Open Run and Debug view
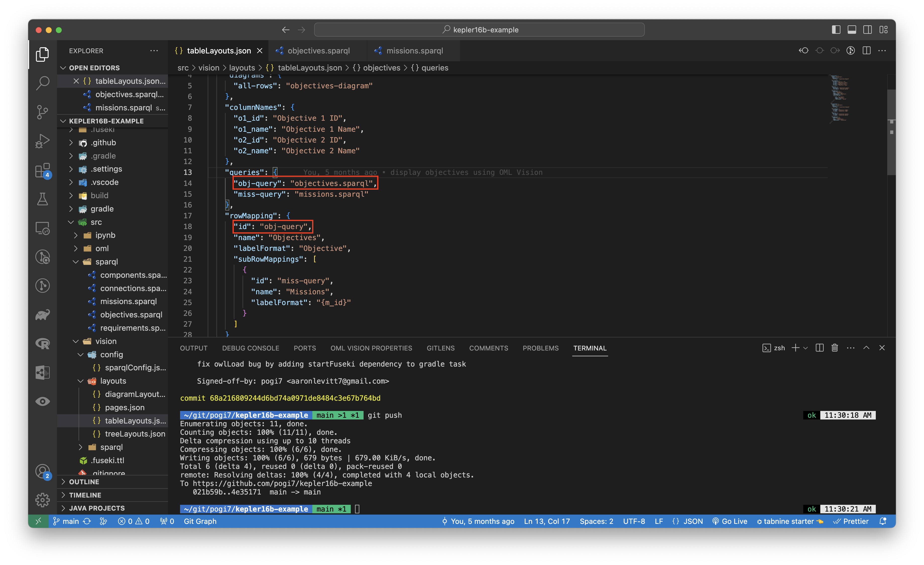This screenshot has height=565, width=924. click(x=42, y=141)
